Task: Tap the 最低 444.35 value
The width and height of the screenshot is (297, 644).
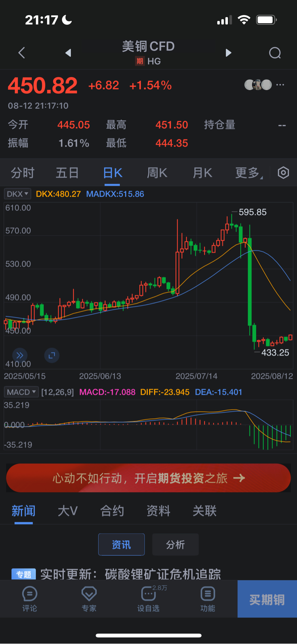Action: (172, 143)
